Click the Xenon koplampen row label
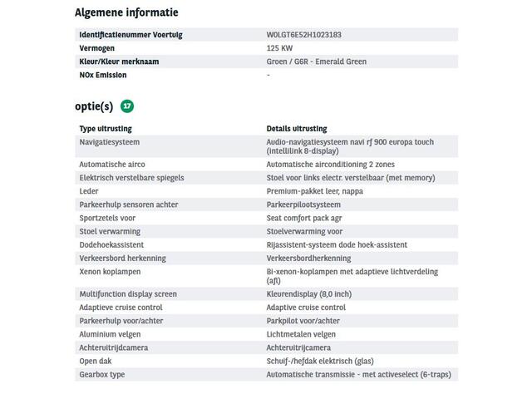This screenshot has height=399, width=532. coord(110,271)
